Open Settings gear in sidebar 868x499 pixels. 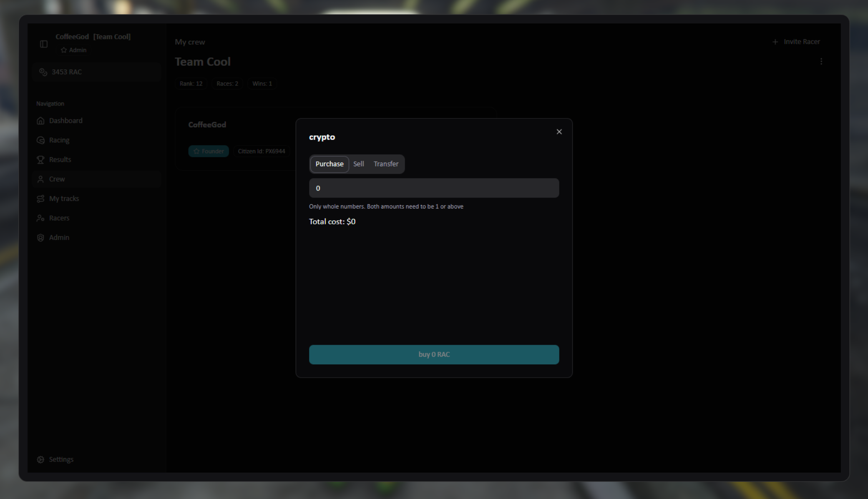[x=60, y=459]
